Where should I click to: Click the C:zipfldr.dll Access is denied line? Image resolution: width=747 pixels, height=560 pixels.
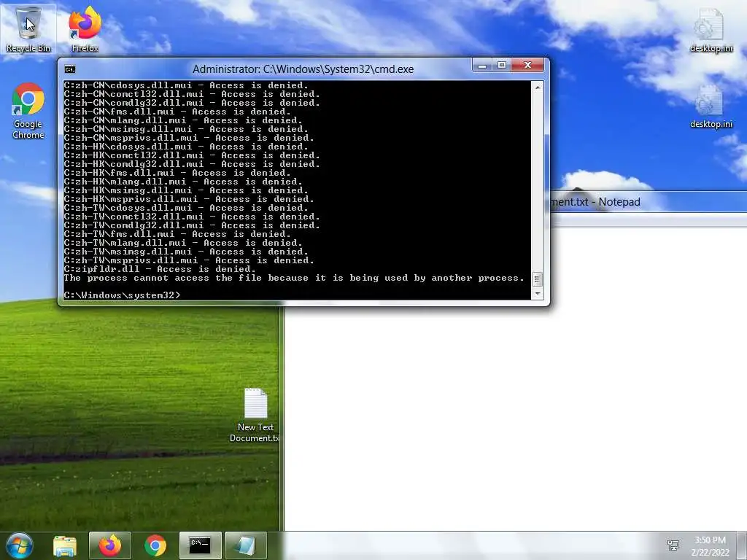[x=160, y=269]
